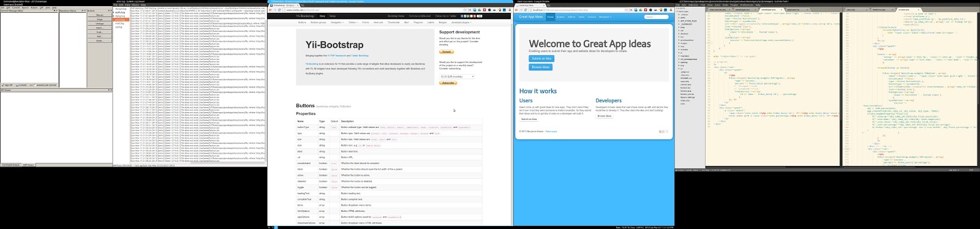Open the Navigation dropdown in Yii-Bootstrap subnav
This screenshot has width=980, height=229.
coord(337,23)
